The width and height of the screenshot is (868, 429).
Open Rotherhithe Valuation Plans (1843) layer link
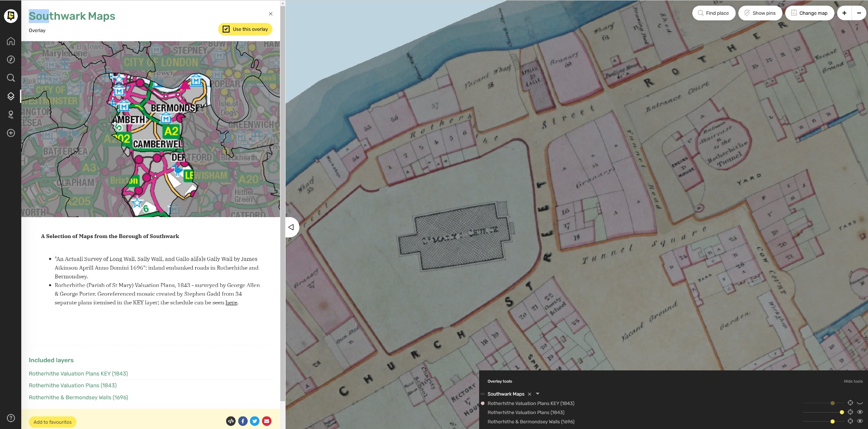[72, 386]
